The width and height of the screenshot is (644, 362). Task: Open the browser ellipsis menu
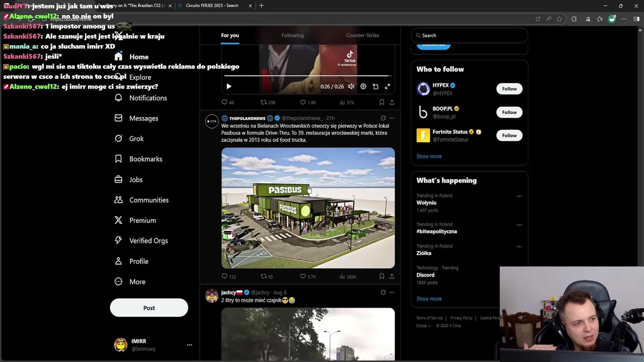point(624,19)
